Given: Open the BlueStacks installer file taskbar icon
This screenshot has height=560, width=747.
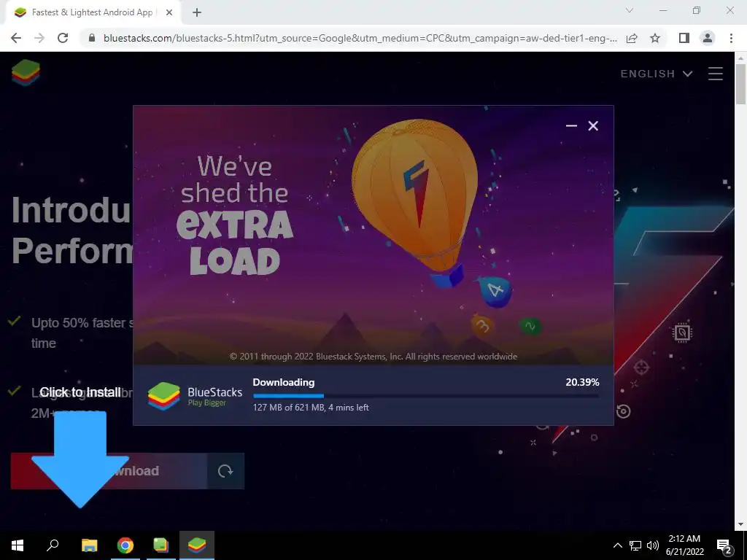Looking at the screenshot, I should (x=161, y=545).
